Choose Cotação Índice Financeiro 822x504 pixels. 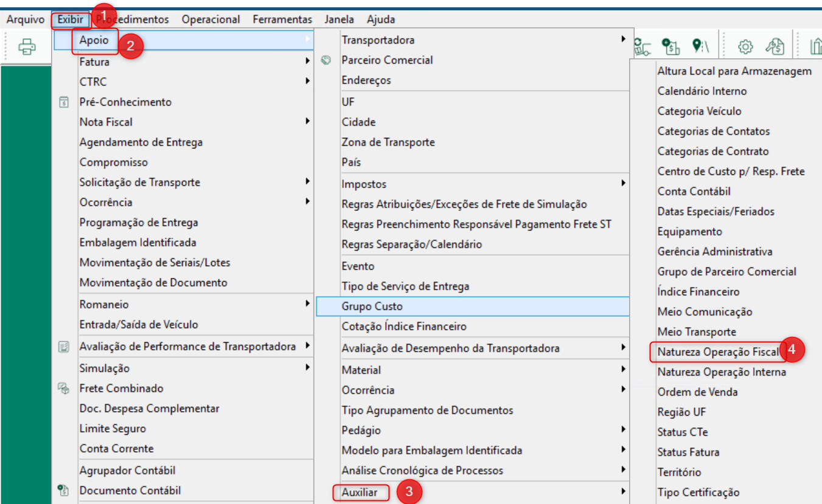click(404, 326)
